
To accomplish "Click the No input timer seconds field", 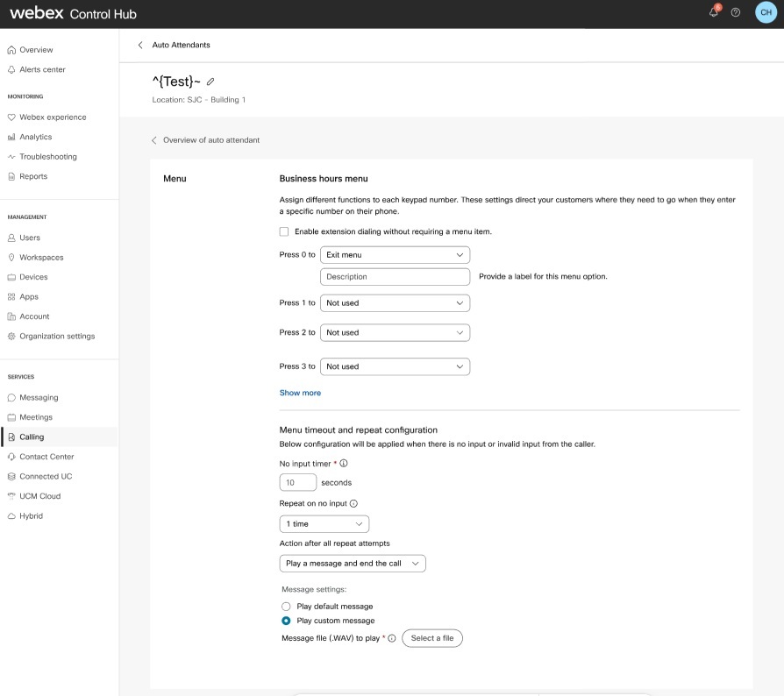I will tap(298, 482).
